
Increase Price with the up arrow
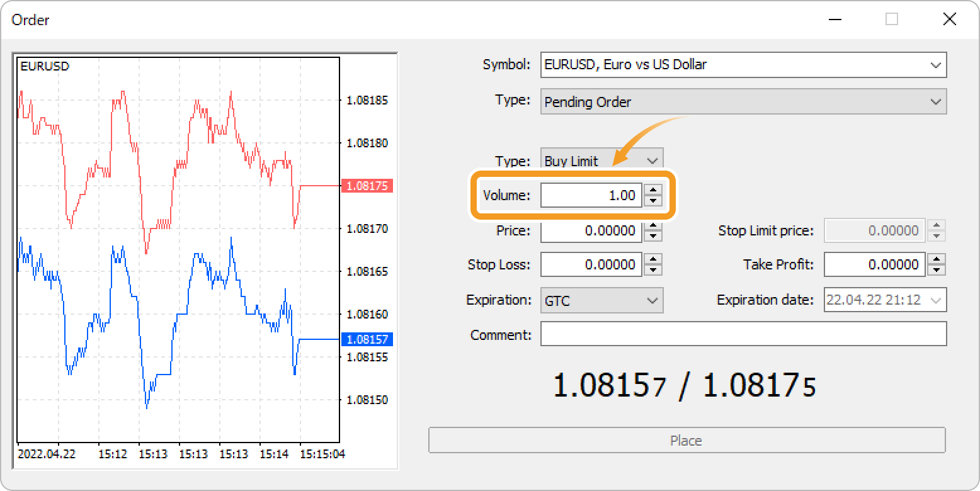click(654, 225)
